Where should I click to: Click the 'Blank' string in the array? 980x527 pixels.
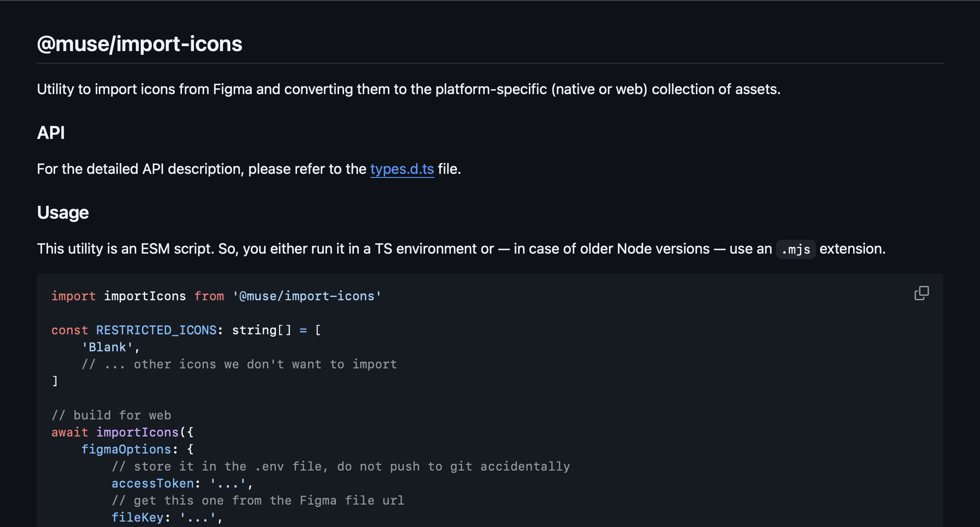pyautogui.click(x=107, y=347)
